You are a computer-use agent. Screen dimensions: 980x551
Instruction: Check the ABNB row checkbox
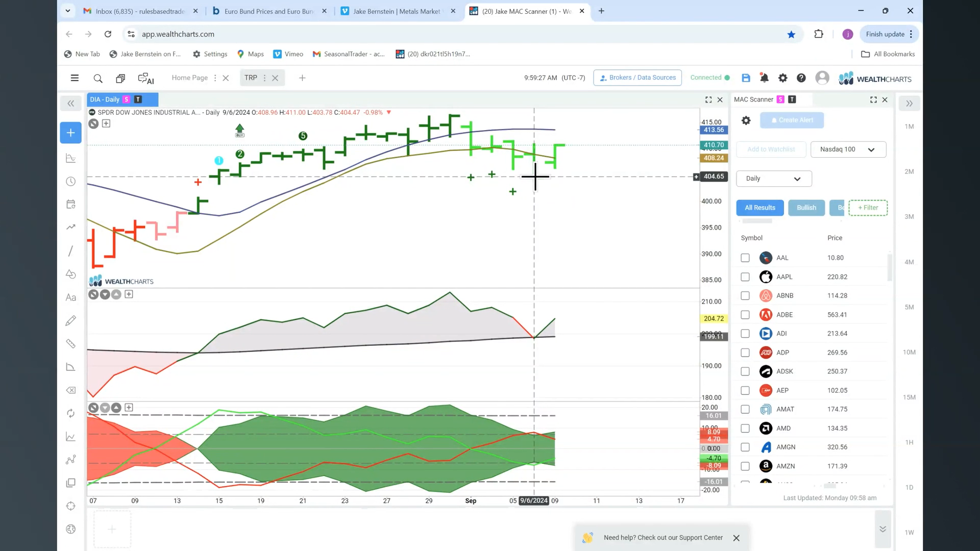point(745,296)
